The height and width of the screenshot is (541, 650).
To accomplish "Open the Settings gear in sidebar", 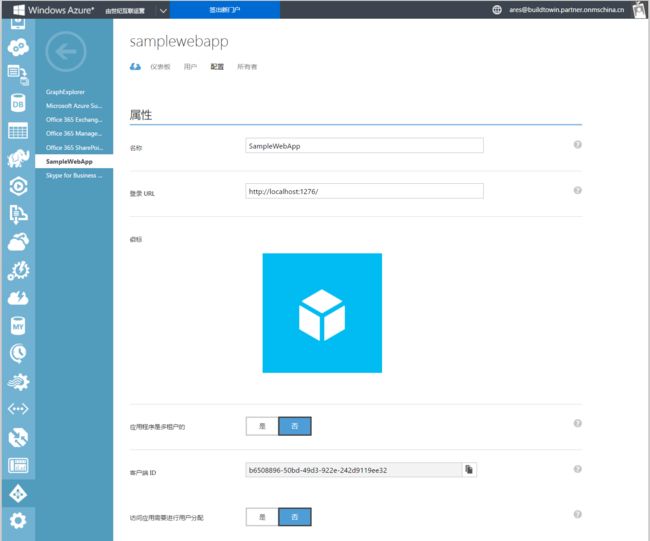I will 18,521.
